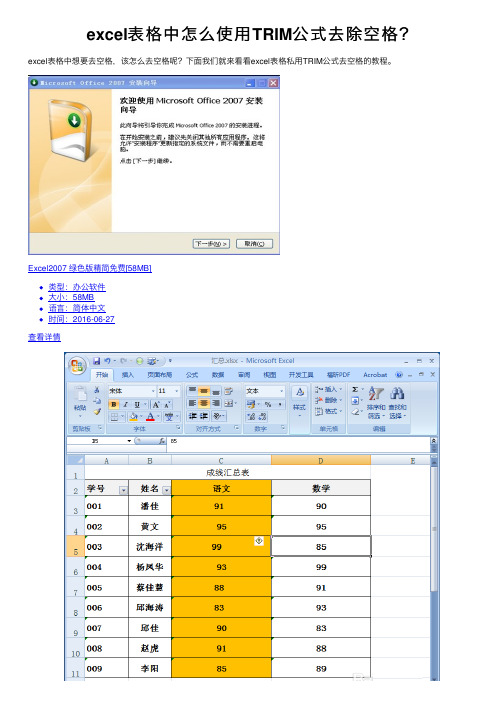
Task: Switch to the 插入 ribbon tab
Action: coord(128,375)
